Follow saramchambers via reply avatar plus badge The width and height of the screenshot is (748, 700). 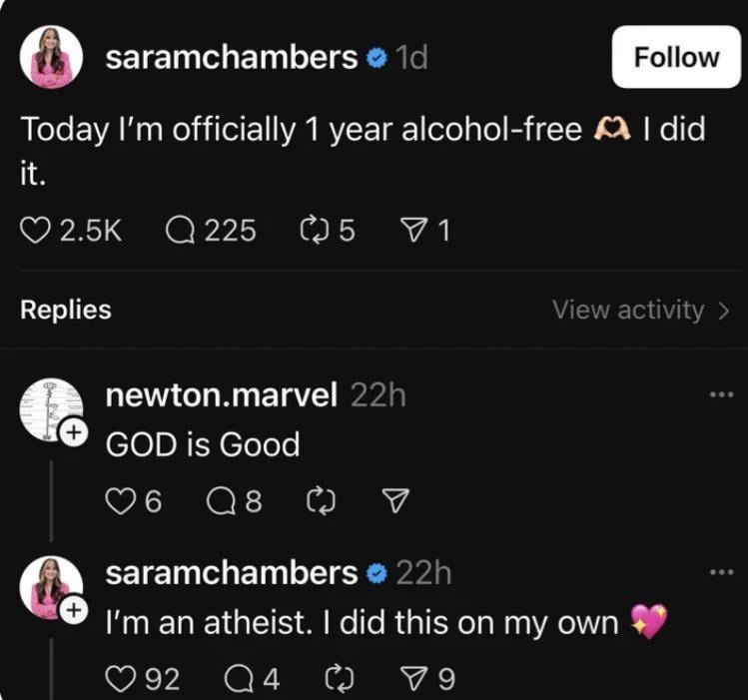point(74,610)
